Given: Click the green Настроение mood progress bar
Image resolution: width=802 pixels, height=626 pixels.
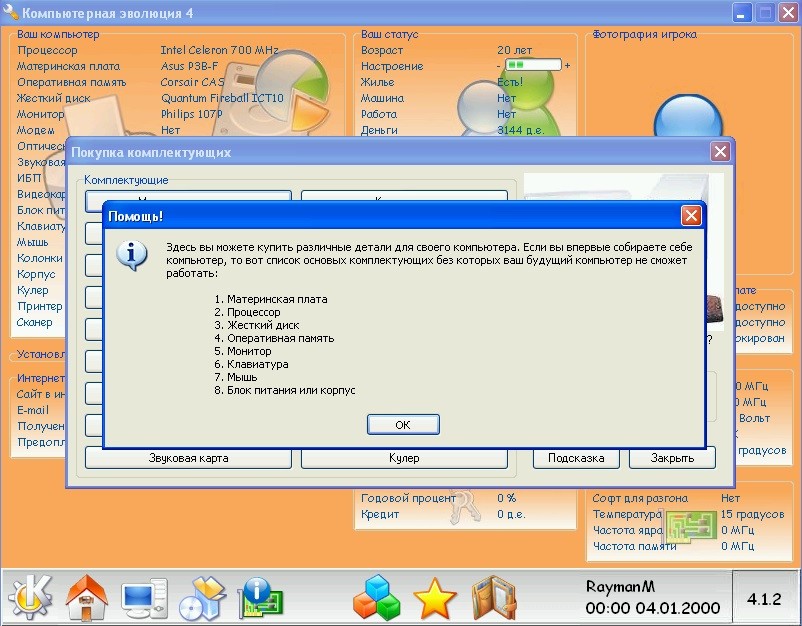Looking at the screenshot, I should pyautogui.click(x=533, y=65).
